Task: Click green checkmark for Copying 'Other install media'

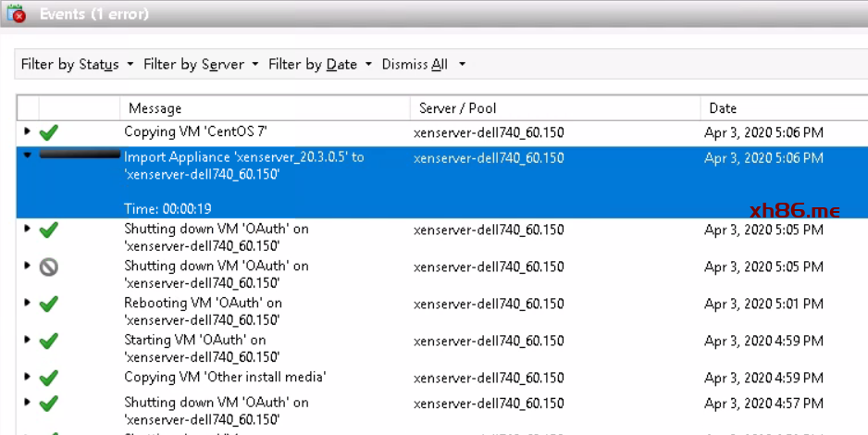Action: 49,378
